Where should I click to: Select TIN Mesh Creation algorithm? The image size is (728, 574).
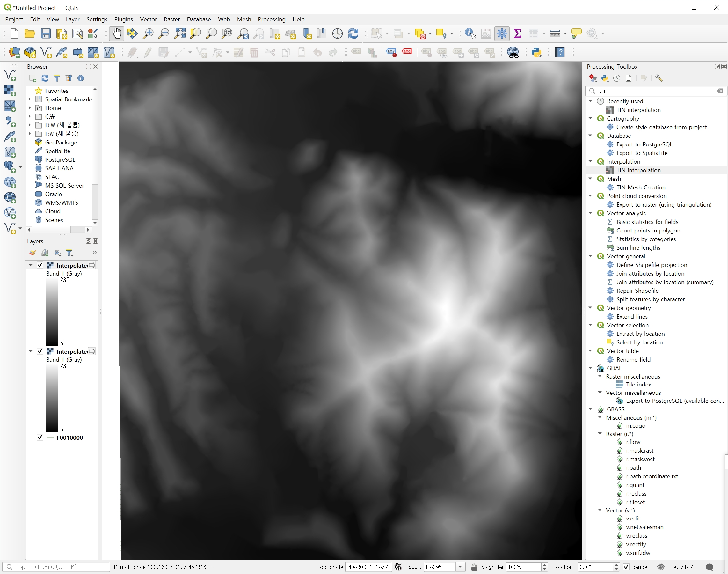[641, 188]
